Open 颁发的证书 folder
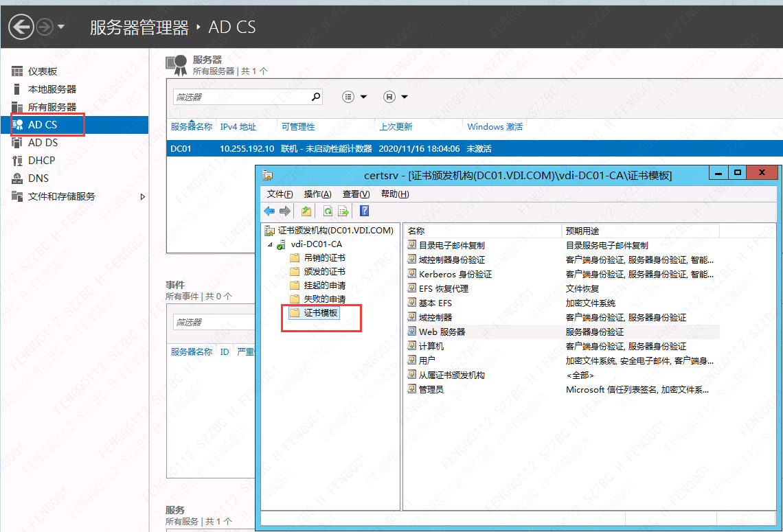The height and width of the screenshot is (532, 783). tap(325, 271)
